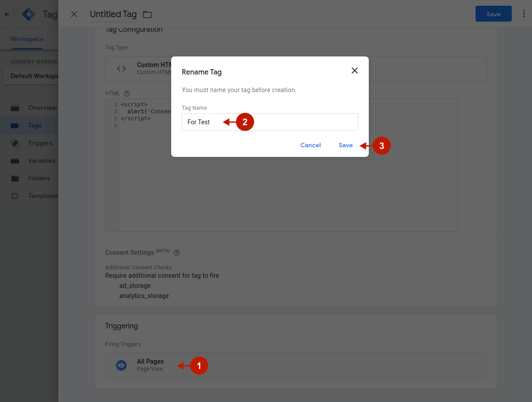Click the Tag Manager logo icon

click(x=29, y=14)
